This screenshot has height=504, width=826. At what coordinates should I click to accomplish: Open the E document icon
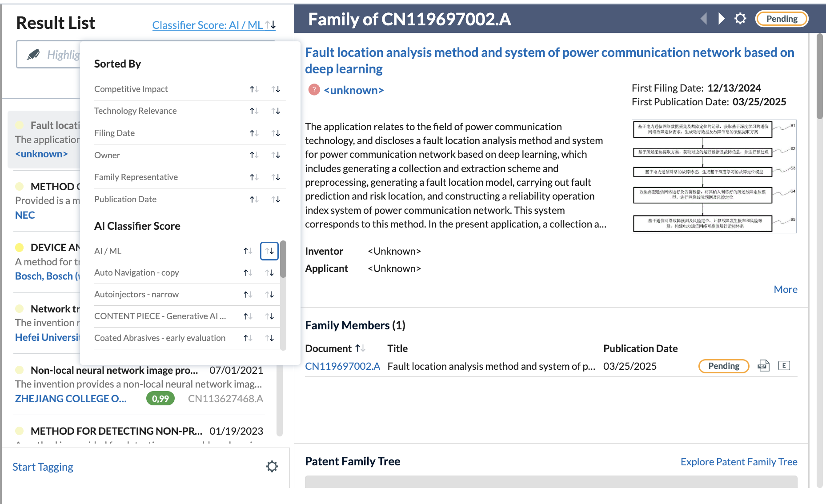coord(784,366)
